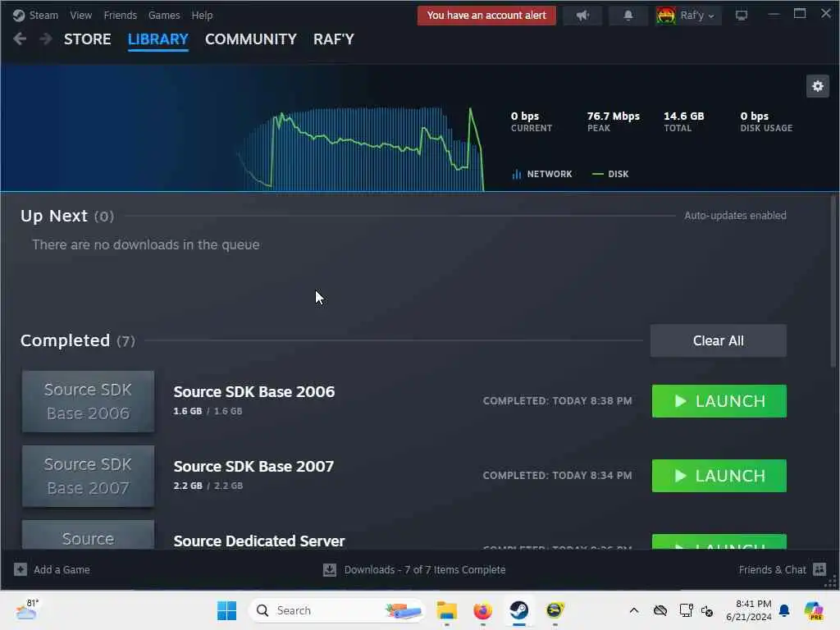
Task: Click the Raf'y profile avatar
Action: click(666, 15)
